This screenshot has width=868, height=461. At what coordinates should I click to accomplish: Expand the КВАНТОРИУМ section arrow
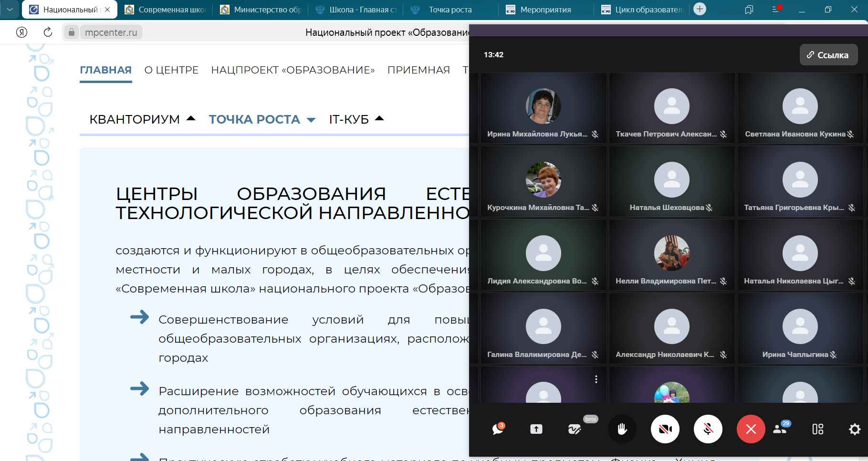(191, 118)
